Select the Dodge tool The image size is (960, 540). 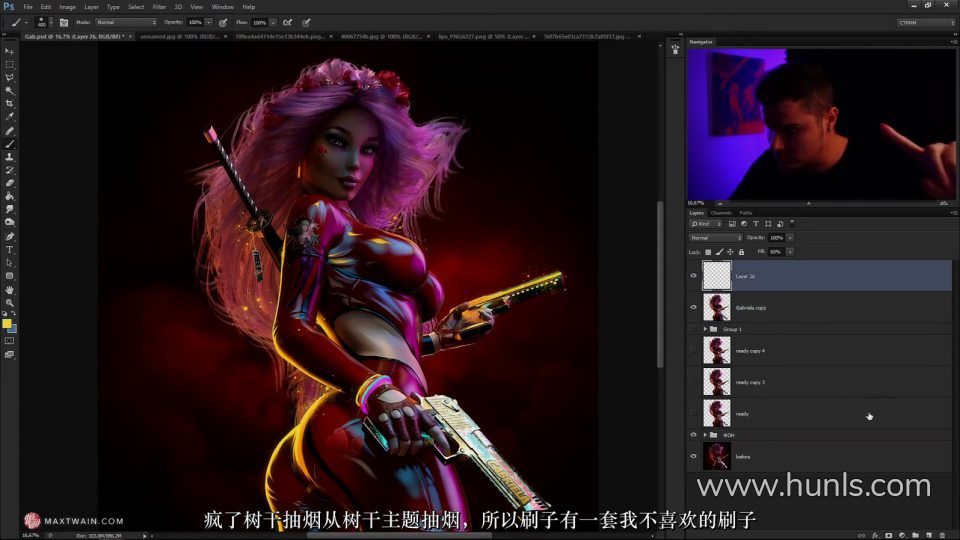click(9, 222)
